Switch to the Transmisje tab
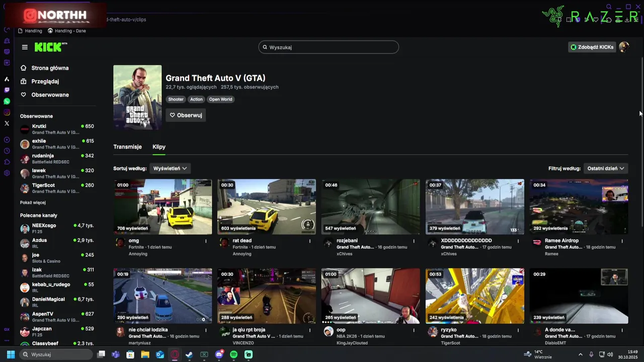Screen dimensions: 644x362 [127, 147]
